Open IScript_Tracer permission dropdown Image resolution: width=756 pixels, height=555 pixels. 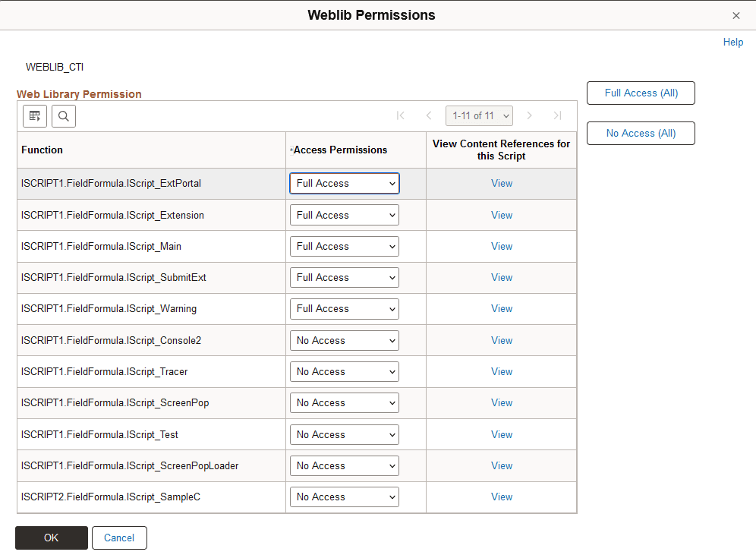pyautogui.click(x=344, y=371)
